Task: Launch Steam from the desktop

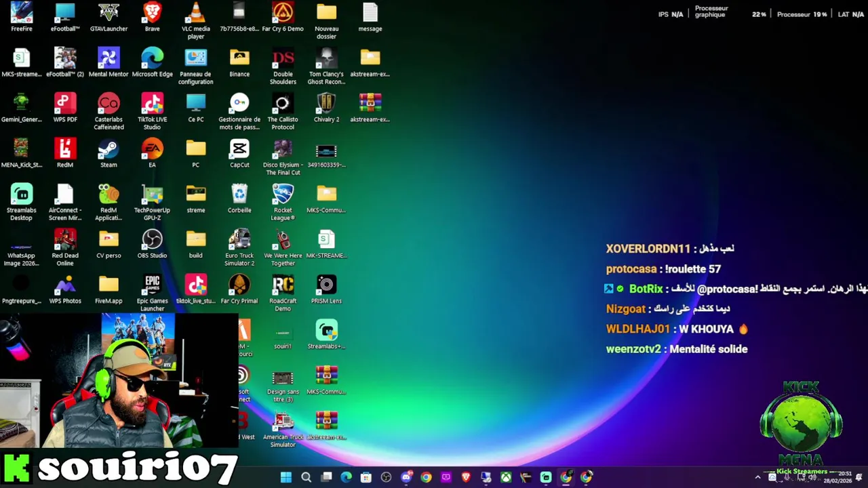Action: [x=108, y=153]
